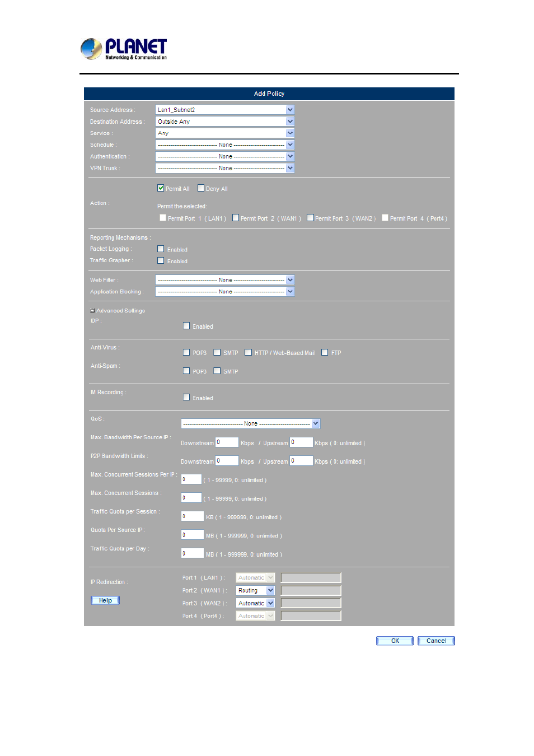Click the 'Permit the selected:' text
This screenshot has width=534, height=756.
(182, 207)
